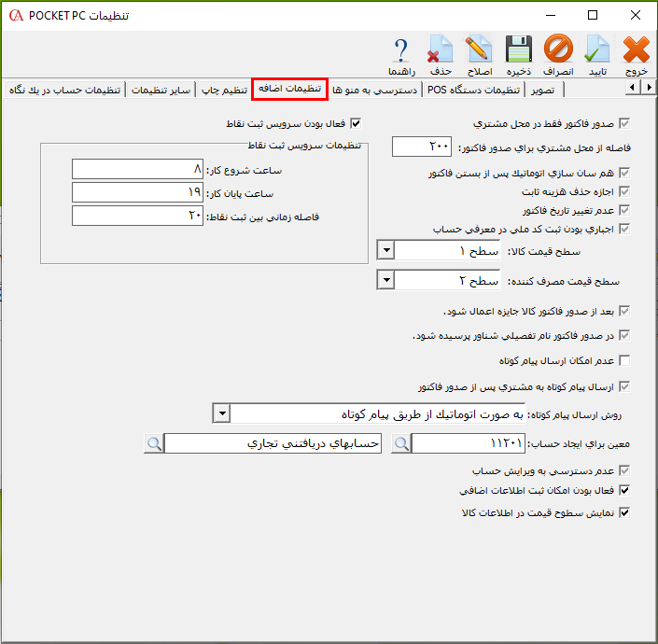Click the ساعت شروع کار input field
Image resolution: width=658 pixels, height=644 pixels.
click(137, 169)
